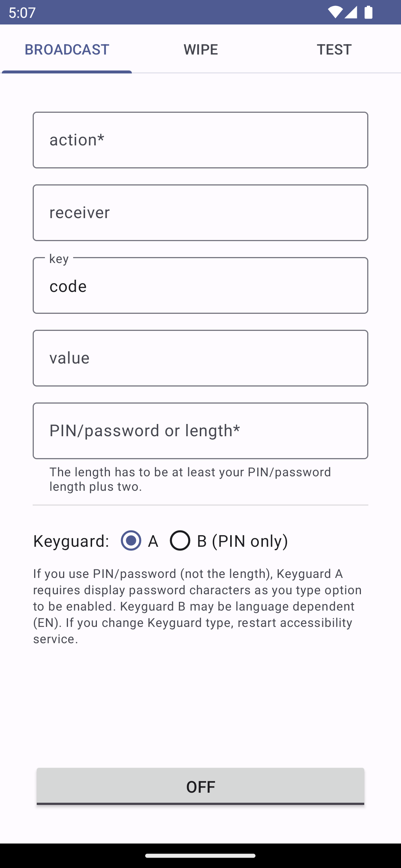Tap the length requirement helper text

[190, 479]
